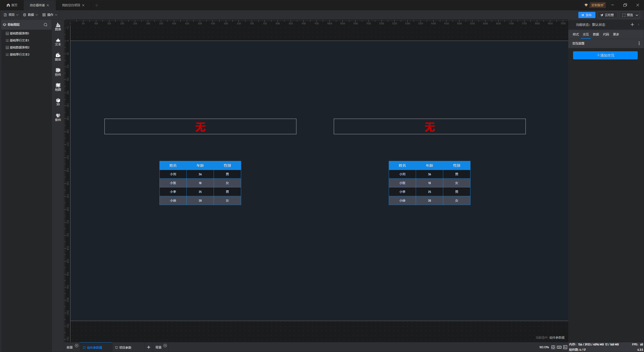Expand the 数据 menu dropdown
Screen dimensions: 644x352
31,15
